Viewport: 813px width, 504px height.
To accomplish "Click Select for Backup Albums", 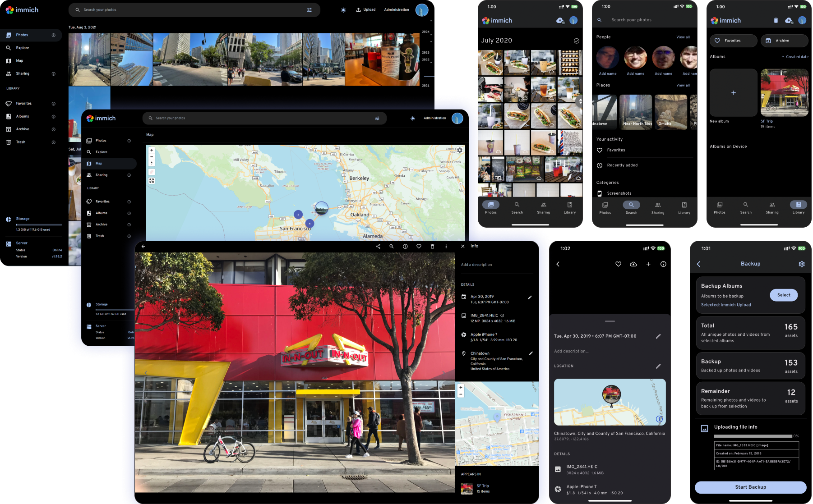I will [x=784, y=295].
